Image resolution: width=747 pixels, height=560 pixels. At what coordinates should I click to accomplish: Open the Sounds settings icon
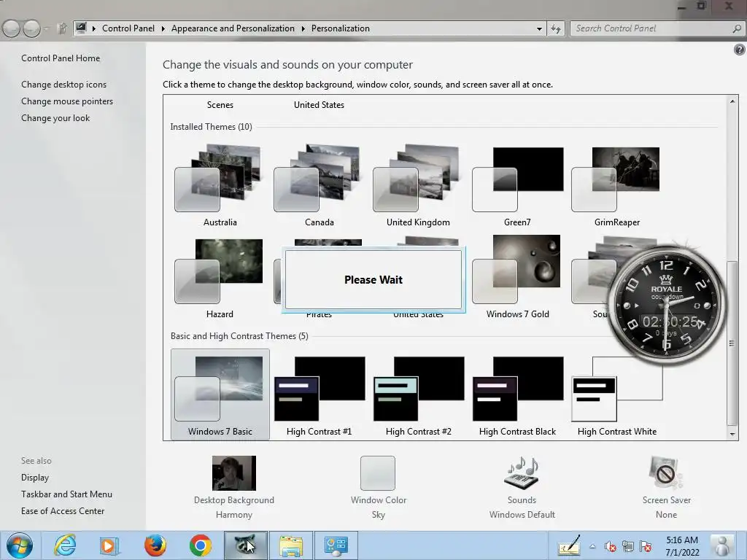click(x=521, y=472)
